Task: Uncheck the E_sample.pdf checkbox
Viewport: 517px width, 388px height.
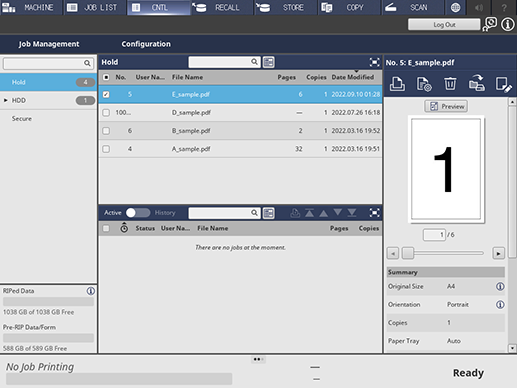Action: pos(106,95)
